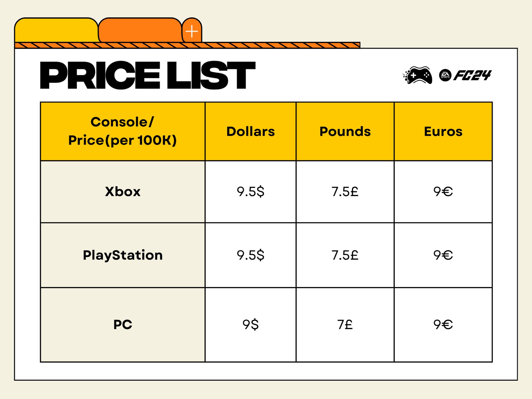Select the PC row label
This screenshot has width=532, height=399.
coord(123,325)
